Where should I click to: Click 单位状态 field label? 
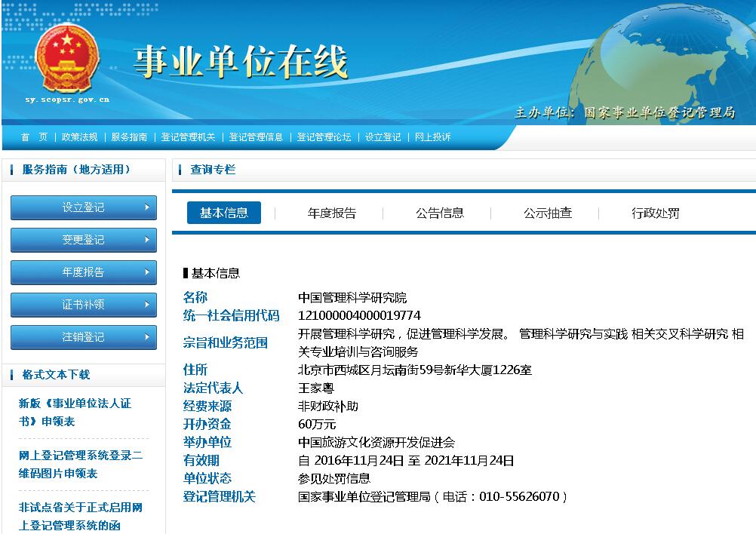[207, 478]
